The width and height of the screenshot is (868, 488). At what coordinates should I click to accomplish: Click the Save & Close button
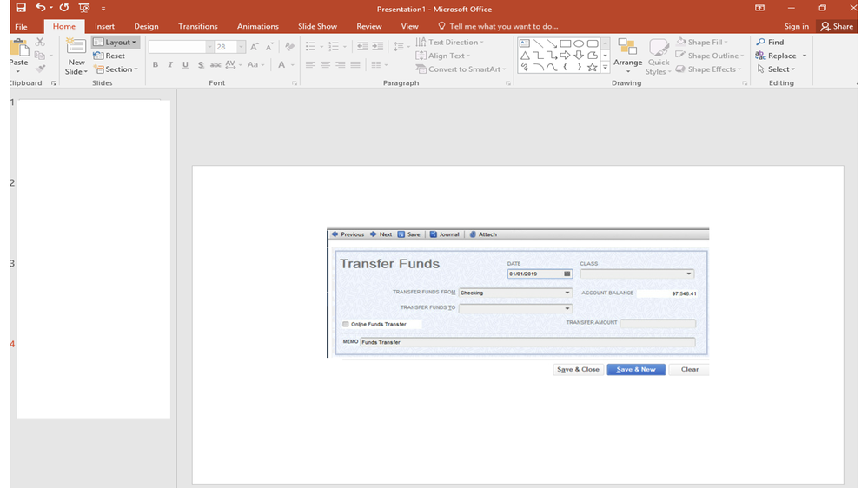point(578,369)
